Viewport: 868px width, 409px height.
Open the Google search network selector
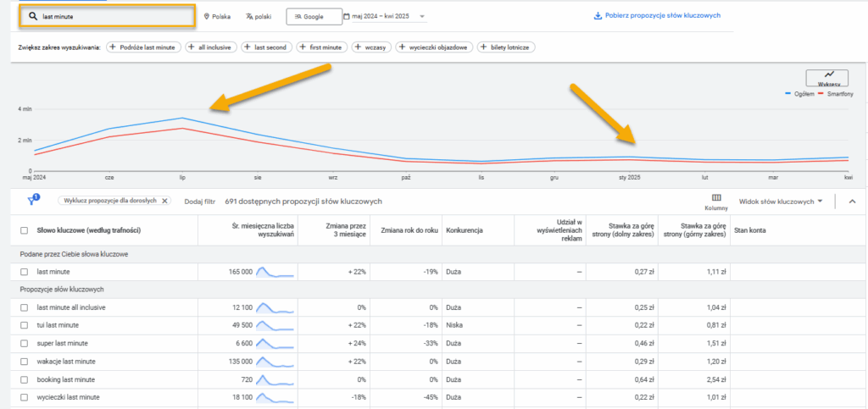(x=314, y=16)
